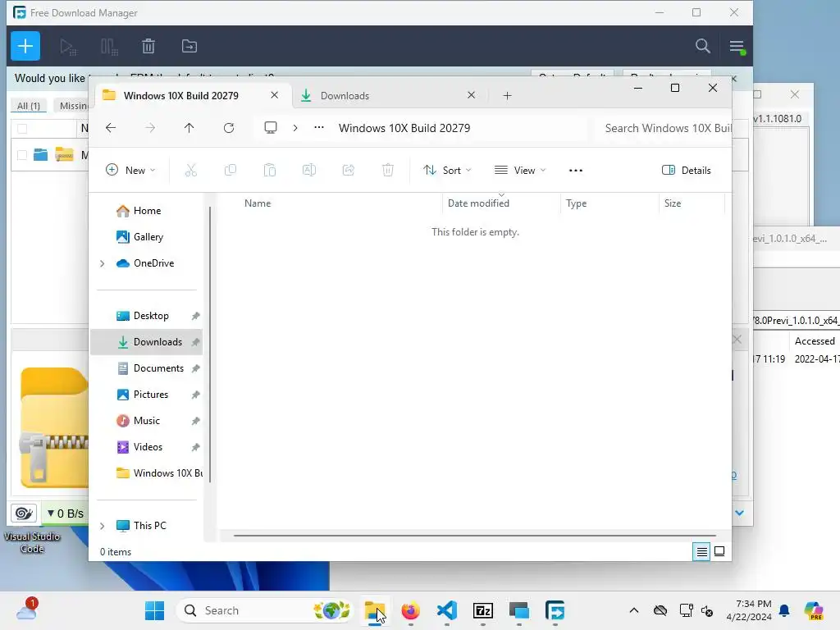840x630 pixels.
Task: Open Music in the Explorer sidebar
Action: 146,421
